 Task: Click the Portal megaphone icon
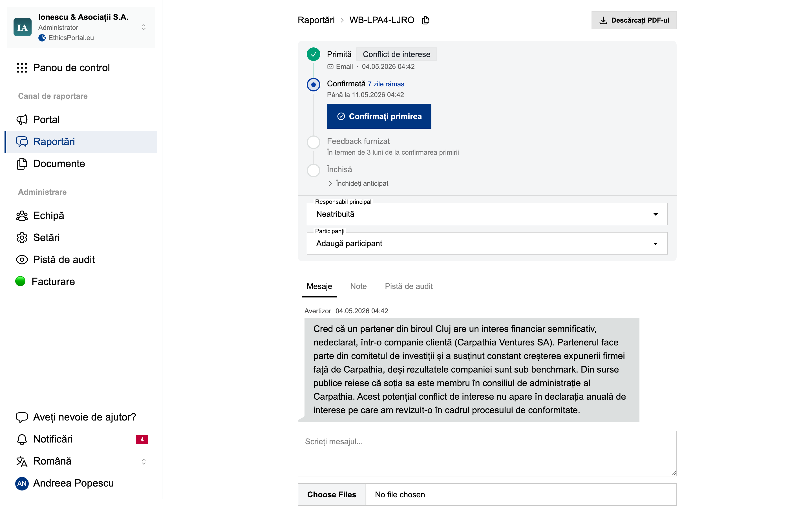tap(22, 120)
